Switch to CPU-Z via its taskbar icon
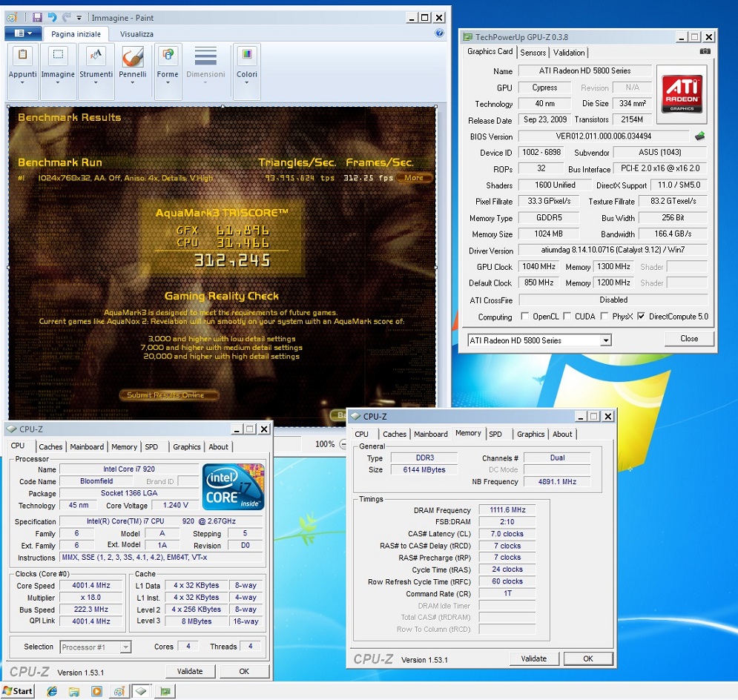The image size is (738, 700). click(141, 691)
